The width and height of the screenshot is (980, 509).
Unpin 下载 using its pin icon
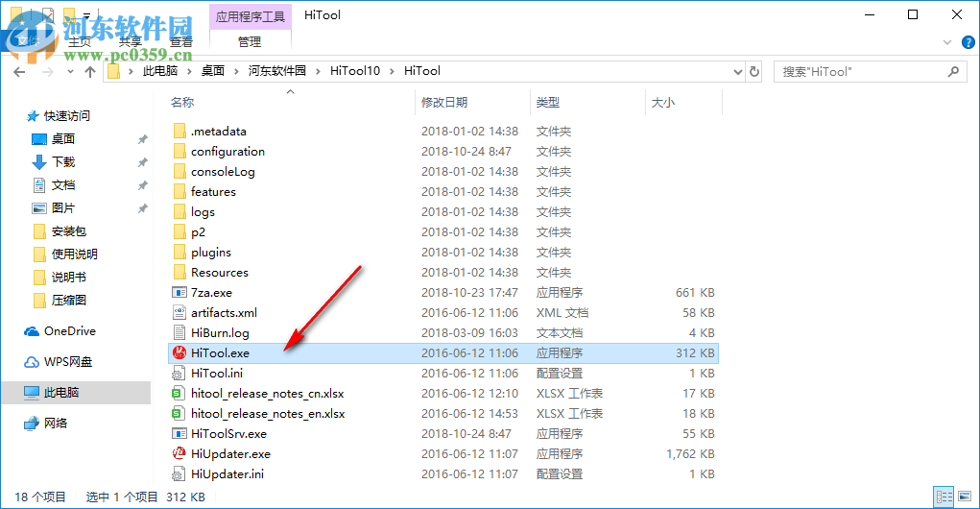pyautogui.click(x=142, y=162)
